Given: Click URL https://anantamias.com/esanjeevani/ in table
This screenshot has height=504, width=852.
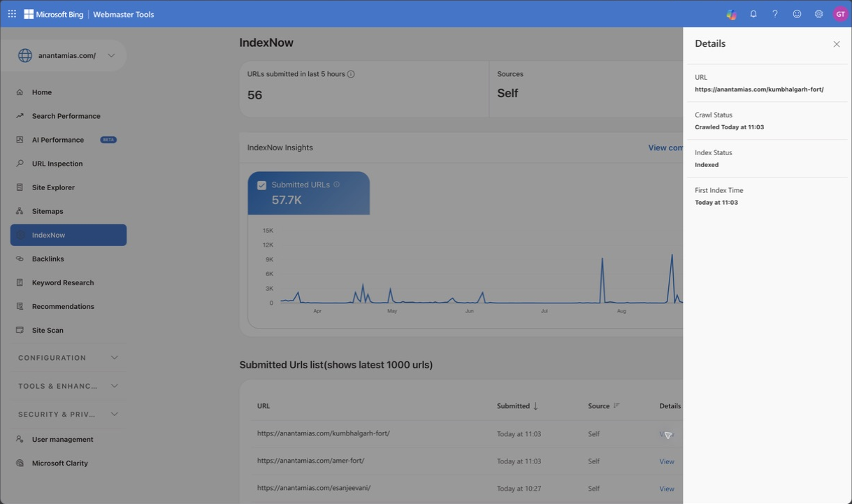Looking at the screenshot, I should [x=314, y=488].
